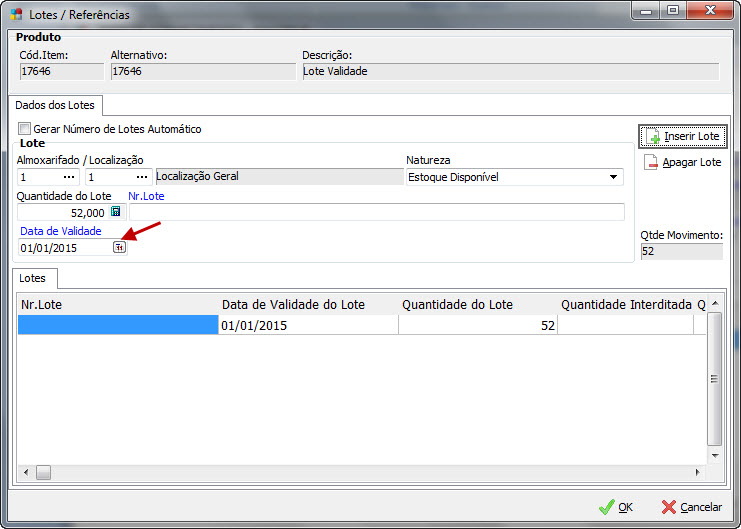Screen dimensions: 741x529
Task: Click the calendar icon next to Data de Validade
Action: point(119,248)
